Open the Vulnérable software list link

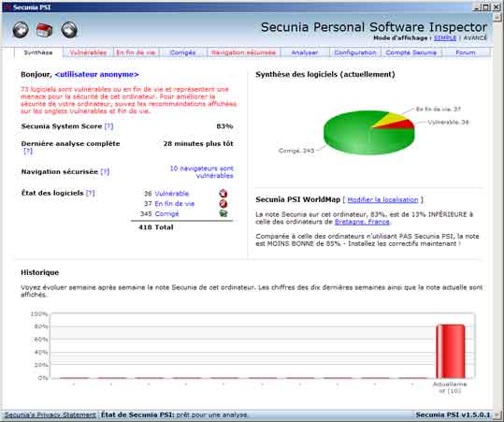pyautogui.click(x=172, y=194)
